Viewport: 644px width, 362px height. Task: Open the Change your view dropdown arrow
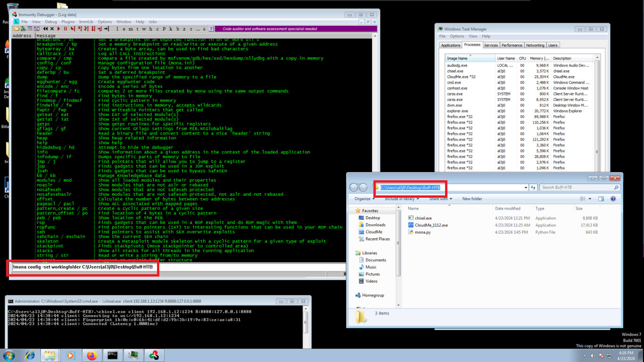point(590,199)
